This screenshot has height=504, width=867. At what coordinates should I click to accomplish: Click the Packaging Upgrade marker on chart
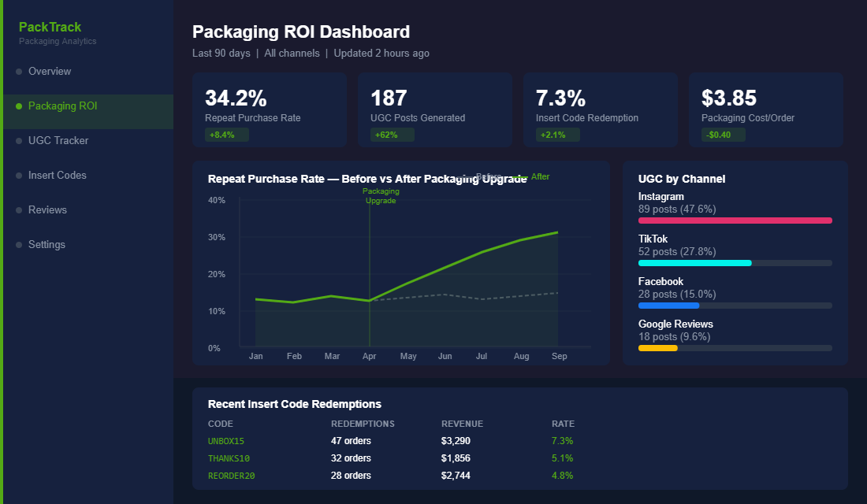pos(381,196)
